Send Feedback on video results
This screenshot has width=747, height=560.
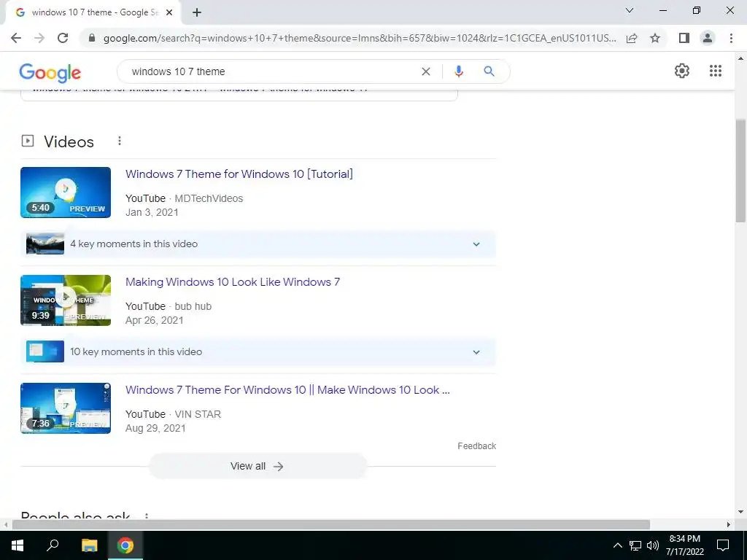477,446
